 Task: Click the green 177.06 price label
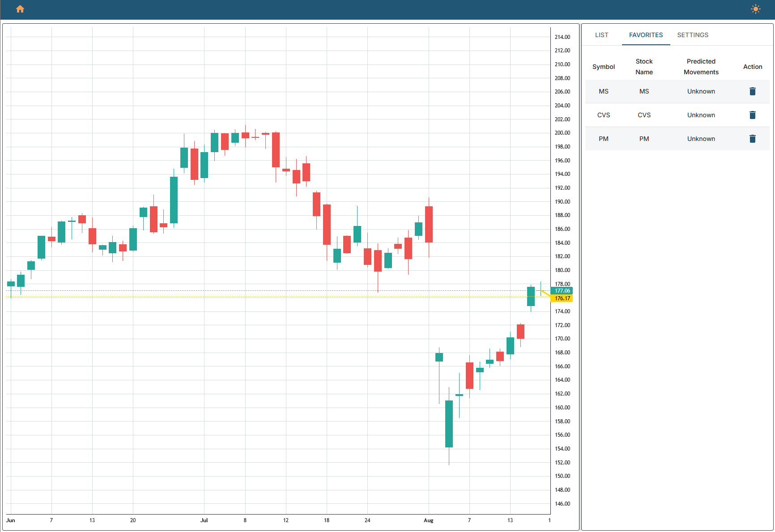(562, 291)
